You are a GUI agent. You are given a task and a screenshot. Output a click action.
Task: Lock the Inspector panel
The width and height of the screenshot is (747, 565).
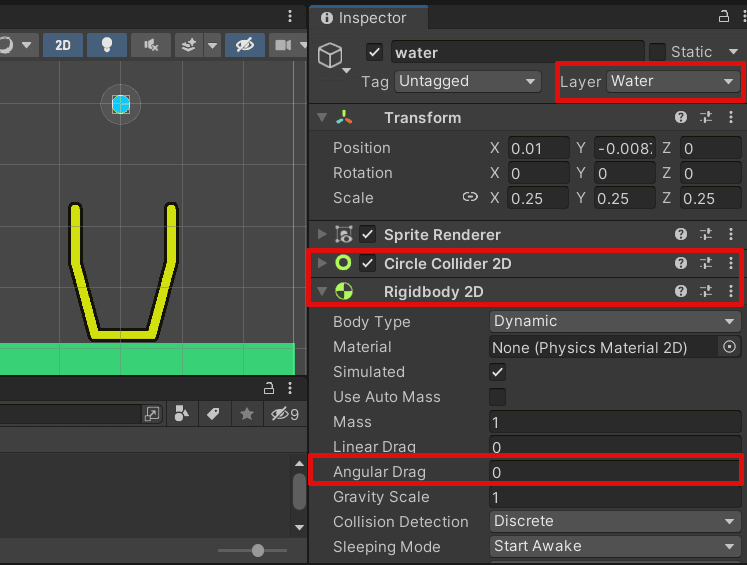click(724, 17)
